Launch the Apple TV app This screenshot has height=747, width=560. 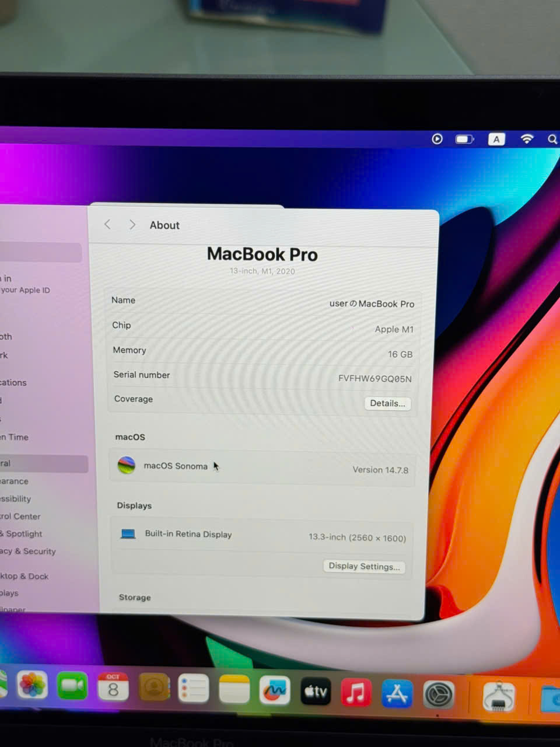coord(316,692)
